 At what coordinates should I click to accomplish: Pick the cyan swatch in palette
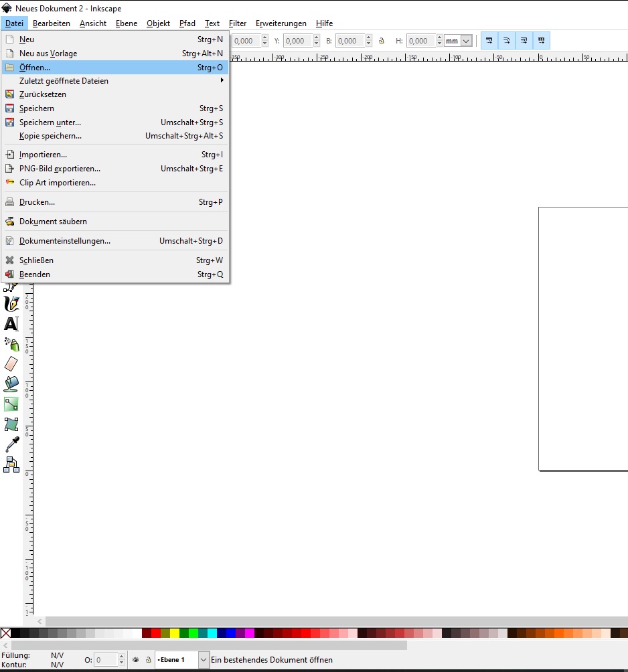pos(212,633)
